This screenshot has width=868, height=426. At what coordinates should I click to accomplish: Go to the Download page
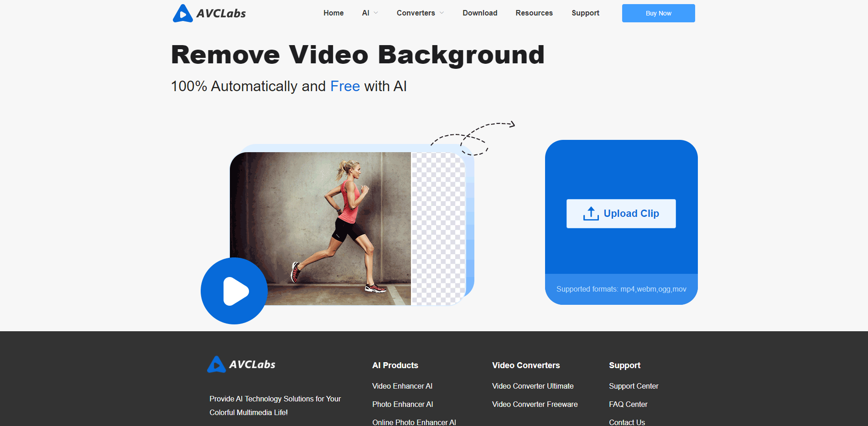click(480, 13)
